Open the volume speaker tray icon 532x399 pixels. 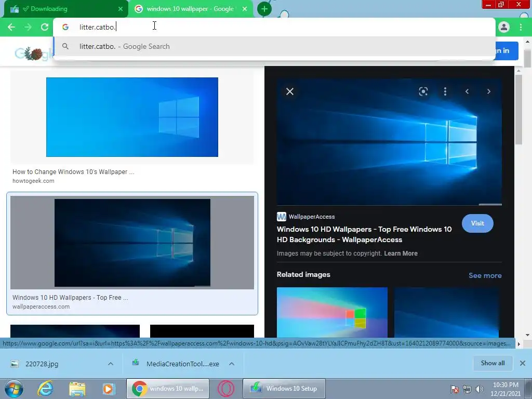[480, 389]
